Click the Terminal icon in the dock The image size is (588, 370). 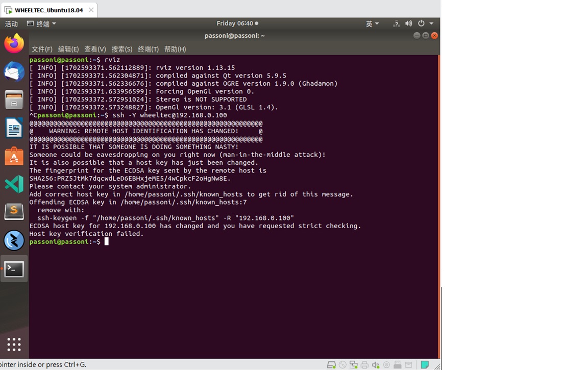[x=14, y=269]
